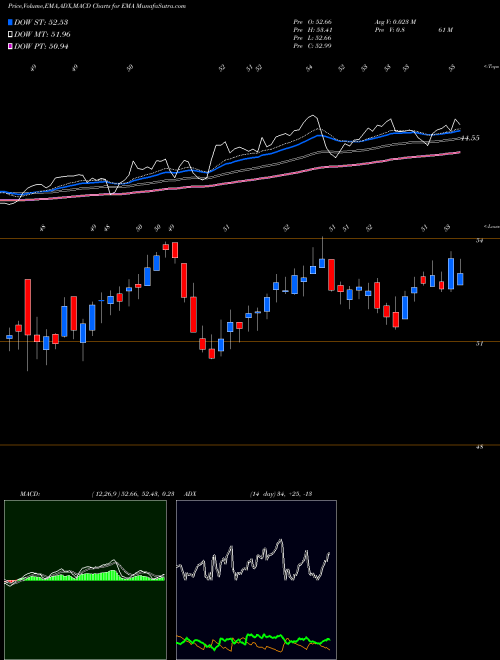Image resolution: width=500 pixels, height=660 pixels.
Task: Click the 'Pre V: 0.8' value
Action: 389,30
